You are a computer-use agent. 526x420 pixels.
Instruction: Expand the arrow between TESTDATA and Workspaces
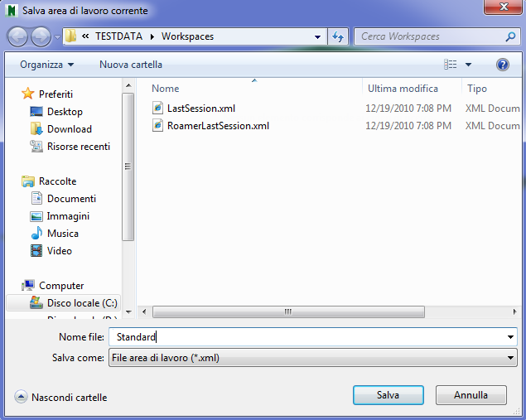(x=152, y=36)
